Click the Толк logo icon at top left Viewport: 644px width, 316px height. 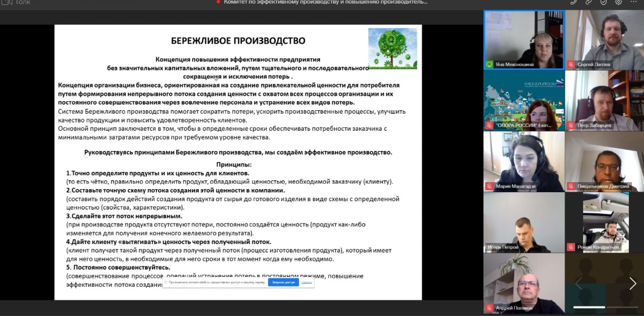[7, 2]
